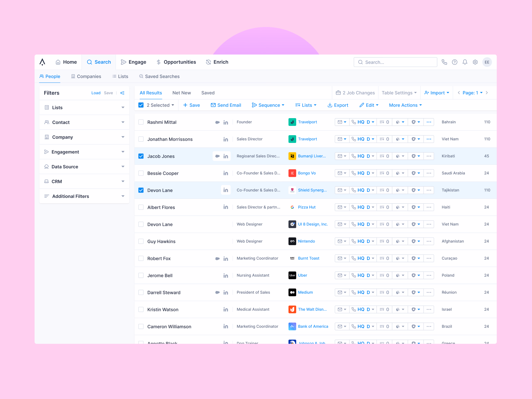
Task: Open the Engage menu
Action: (x=133, y=62)
